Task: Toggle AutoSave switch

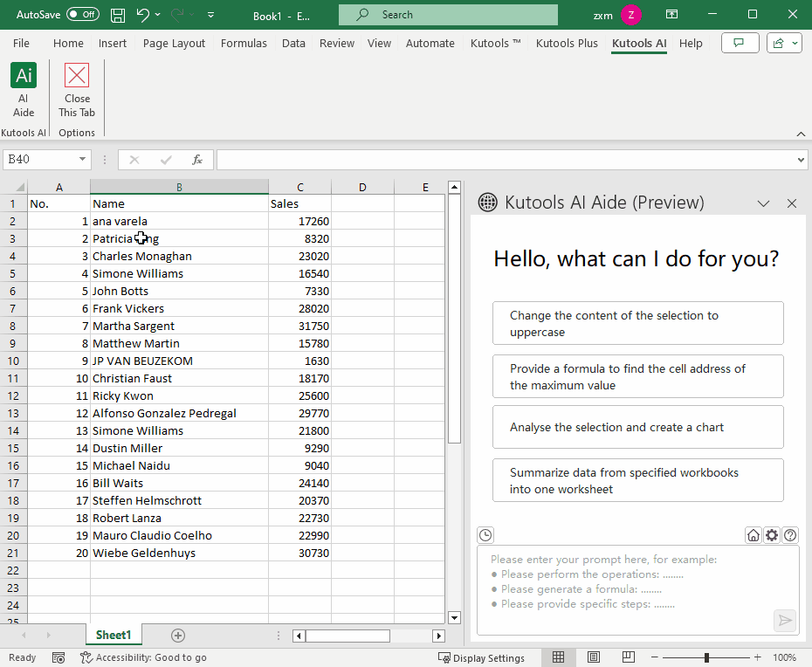Action: [x=83, y=15]
